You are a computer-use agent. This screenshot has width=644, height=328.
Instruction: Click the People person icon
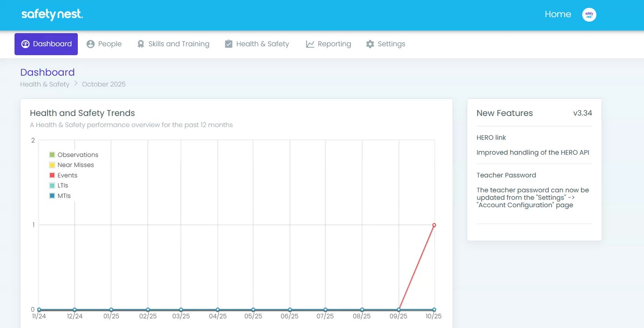point(91,44)
